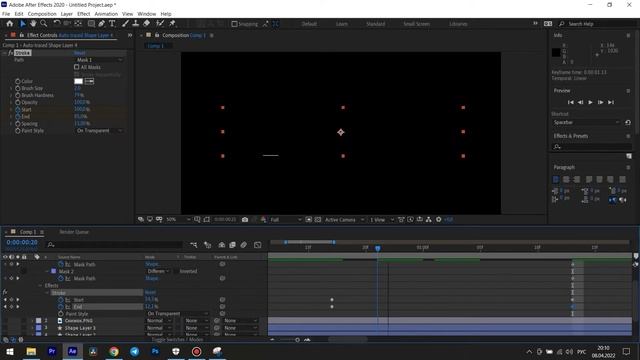This screenshot has height=360, width=640.
Task: Select the Clone Stamp tool
Action: [x=136, y=24]
